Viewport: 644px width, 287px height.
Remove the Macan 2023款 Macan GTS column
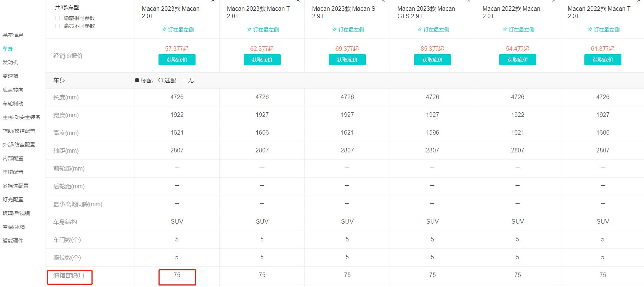click(x=468, y=1)
